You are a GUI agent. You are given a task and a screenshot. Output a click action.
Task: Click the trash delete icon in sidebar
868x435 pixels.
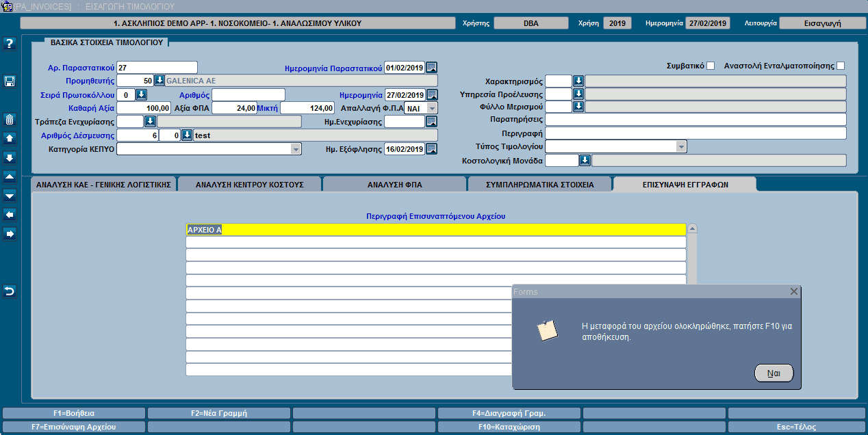tap(10, 120)
